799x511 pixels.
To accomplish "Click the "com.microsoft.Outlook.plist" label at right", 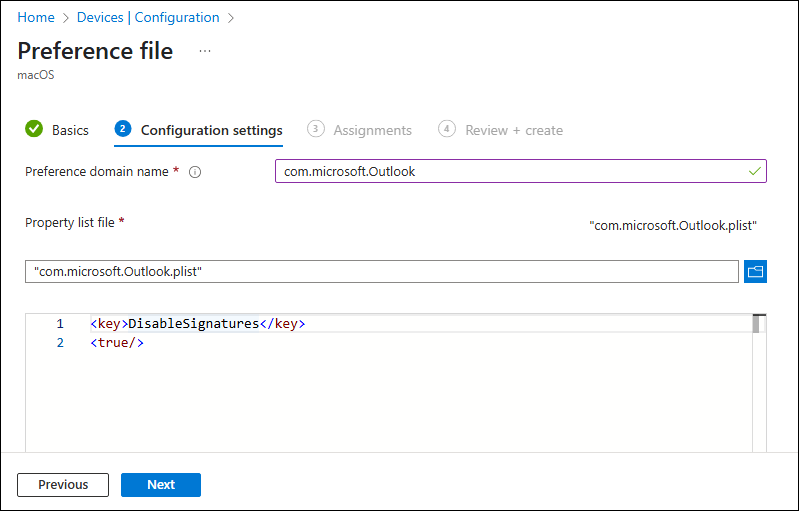I will tap(673, 225).
